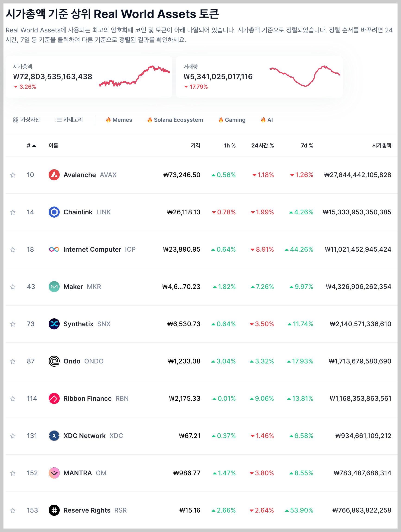
Task: Click the Internet Computer infinity logo
Action: pos(54,249)
